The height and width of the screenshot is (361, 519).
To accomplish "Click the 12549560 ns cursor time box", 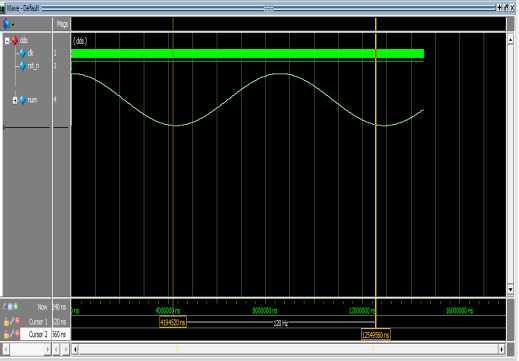I will pyautogui.click(x=376, y=335).
